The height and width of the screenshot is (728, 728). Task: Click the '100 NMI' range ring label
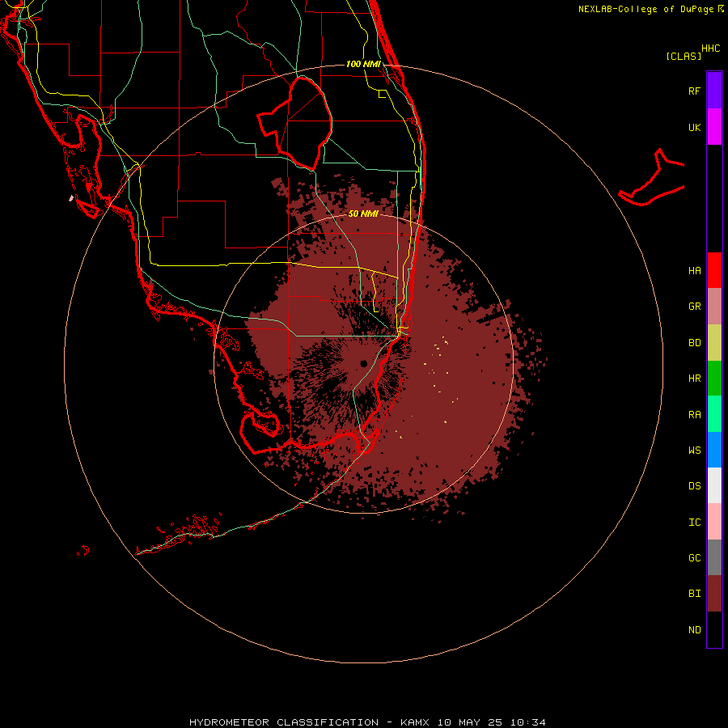(363, 64)
